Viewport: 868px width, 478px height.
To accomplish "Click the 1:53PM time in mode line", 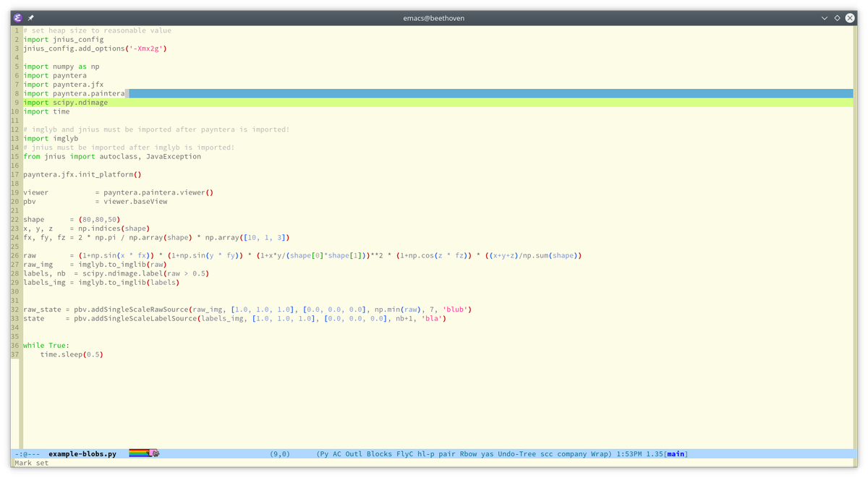I will tap(630, 454).
